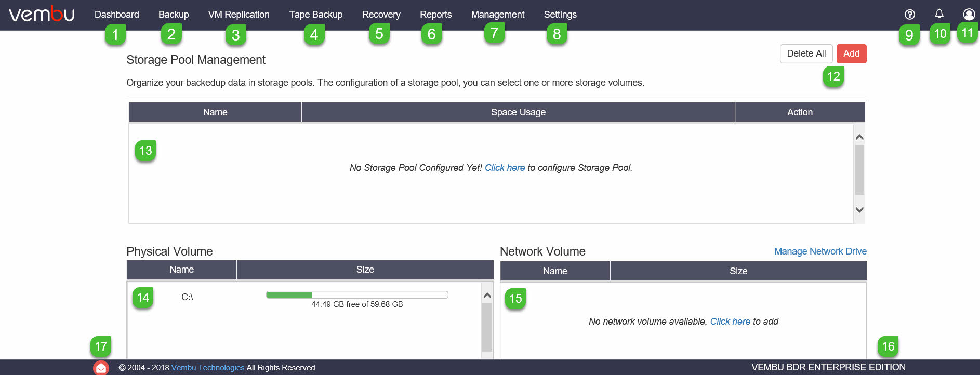The height and width of the screenshot is (375, 980).
Task: Expand the Management menu
Action: click(498, 15)
